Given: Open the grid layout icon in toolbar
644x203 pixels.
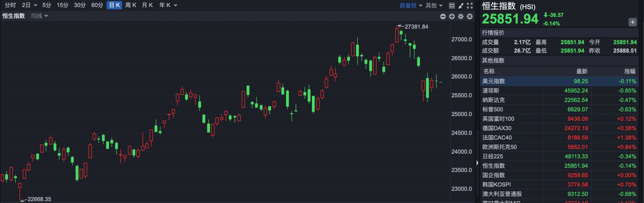Looking at the screenshot, I should coord(452,5).
